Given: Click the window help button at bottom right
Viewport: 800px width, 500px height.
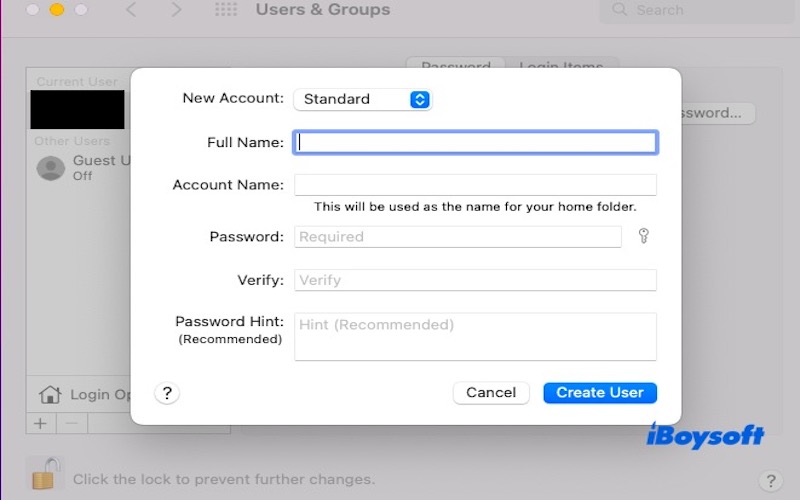Looking at the screenshot, I should coord(769,480).
